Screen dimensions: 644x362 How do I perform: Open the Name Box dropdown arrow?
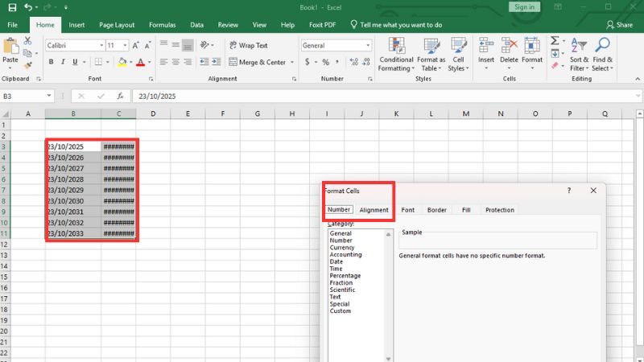pyautogui.click(x=49, y=96)
